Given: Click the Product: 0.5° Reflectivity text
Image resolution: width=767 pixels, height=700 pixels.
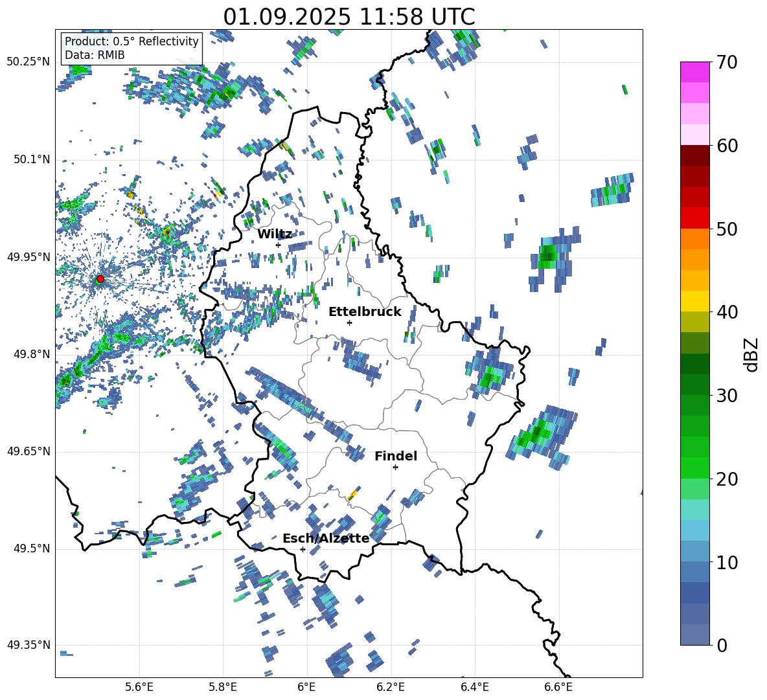Looking at the screenshot, I should pyautogui.click(x=132, y=41).
